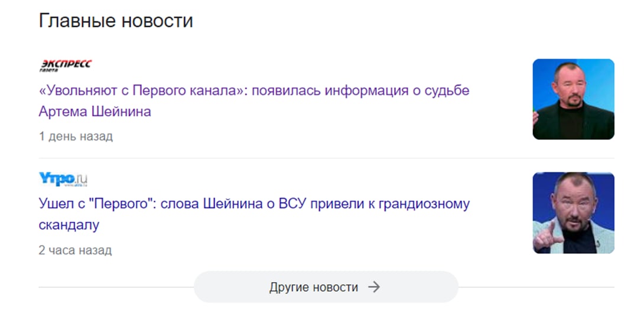The height and width of the screenshot is (314, 644).
Task: Click the arrow icon beside Другие новости
Action: click(374, 287)
